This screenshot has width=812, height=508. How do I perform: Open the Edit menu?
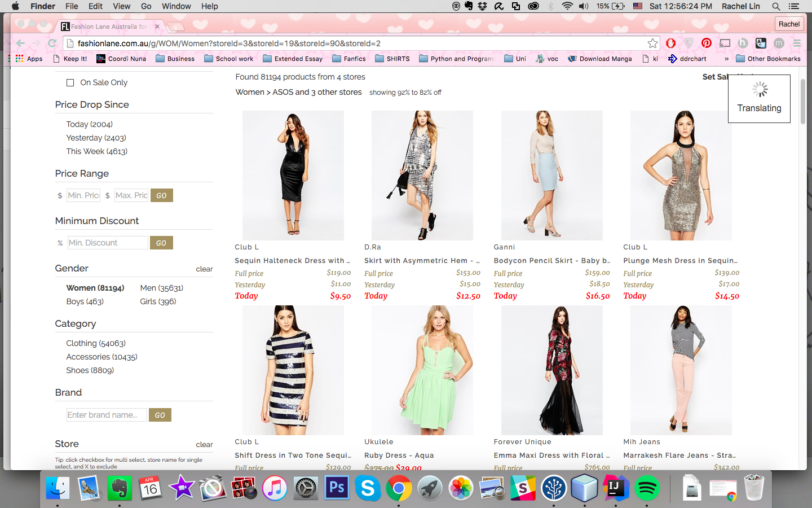coord(95,6)
